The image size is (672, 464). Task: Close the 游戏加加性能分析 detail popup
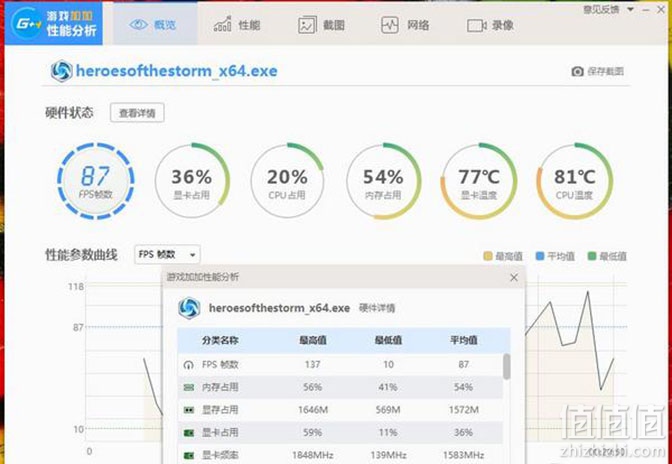tap(514, 278)
